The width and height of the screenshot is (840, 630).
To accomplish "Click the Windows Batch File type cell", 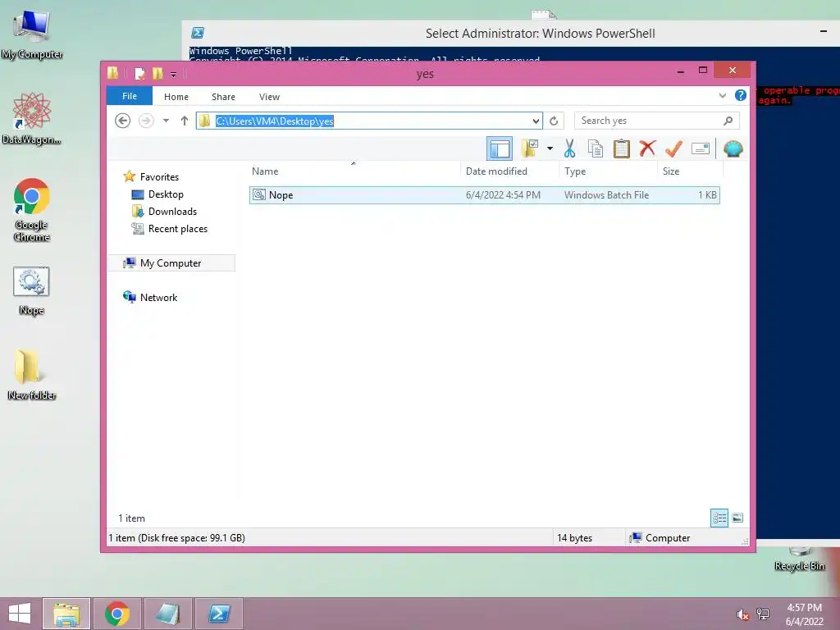I will click(x=606, y=195).
